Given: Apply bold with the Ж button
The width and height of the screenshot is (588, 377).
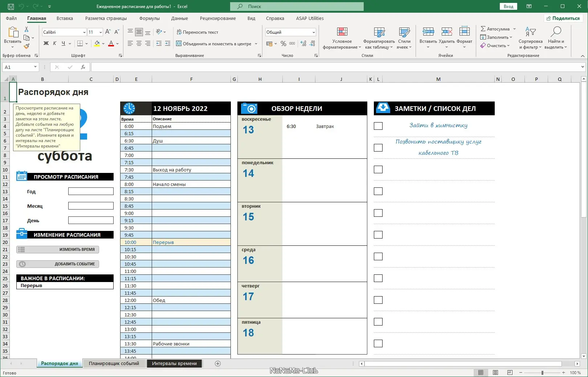Looking at the screenshot, I should (x=46, y=43).
